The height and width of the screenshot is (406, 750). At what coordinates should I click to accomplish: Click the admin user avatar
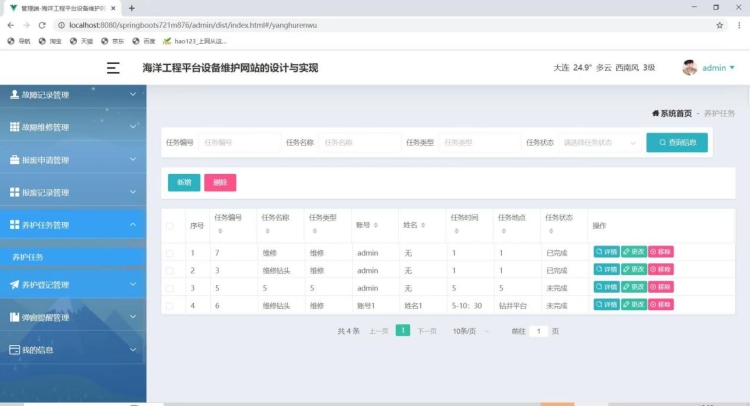tap(689, 68)
